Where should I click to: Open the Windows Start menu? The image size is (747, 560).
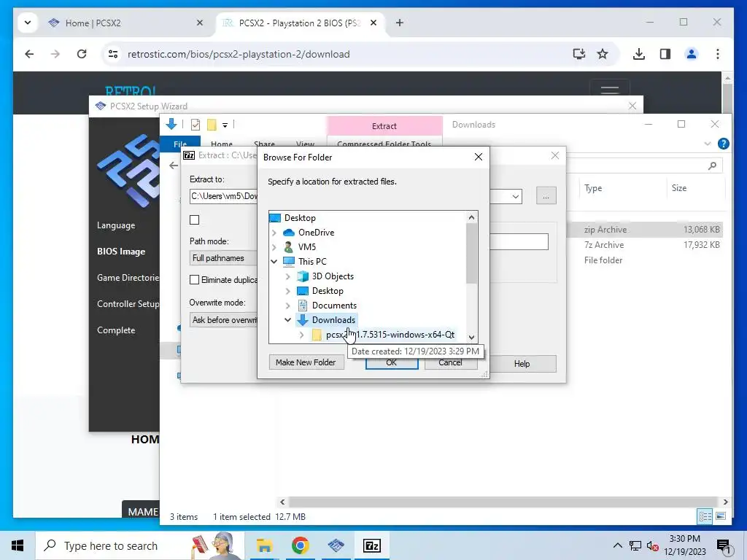click(x=18, y=545)
